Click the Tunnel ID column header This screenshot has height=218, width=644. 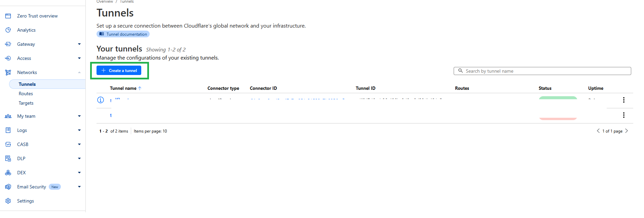pyautogui.click(x=366, y=88)
